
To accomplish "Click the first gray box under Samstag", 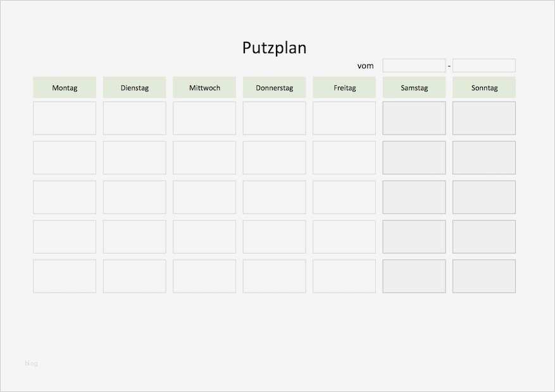I will point(414,118).
